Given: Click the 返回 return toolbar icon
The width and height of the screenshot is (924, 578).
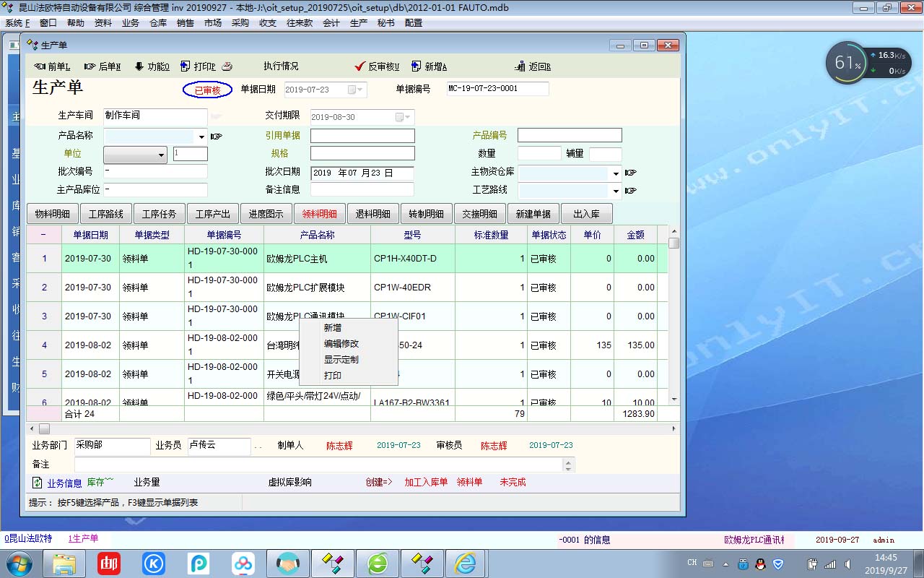Looking at the screenshot, I should pyautogui.click(x=520, y=66).
